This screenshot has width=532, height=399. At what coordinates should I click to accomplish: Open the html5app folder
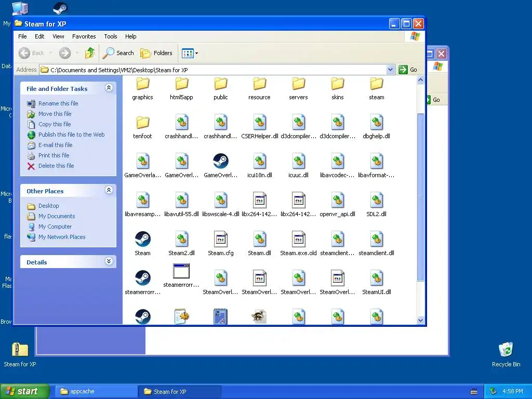click(181, 88)
